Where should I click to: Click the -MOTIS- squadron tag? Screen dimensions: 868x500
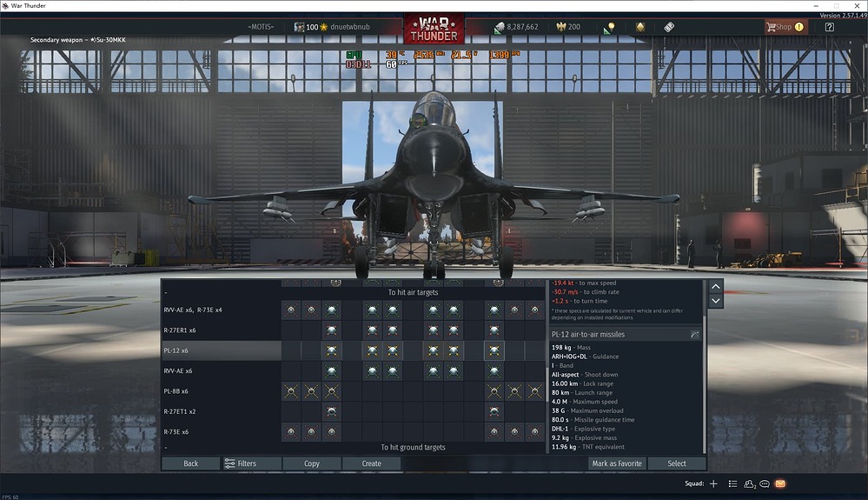pyautogui.click(x=261, y=27)
